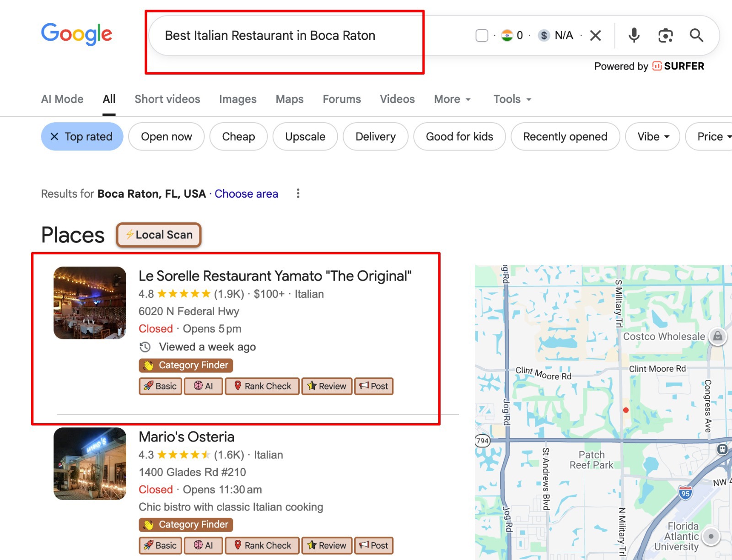732x560 pixels.
Task: Click the Choose area link
Action: click(x=246, y=194)
